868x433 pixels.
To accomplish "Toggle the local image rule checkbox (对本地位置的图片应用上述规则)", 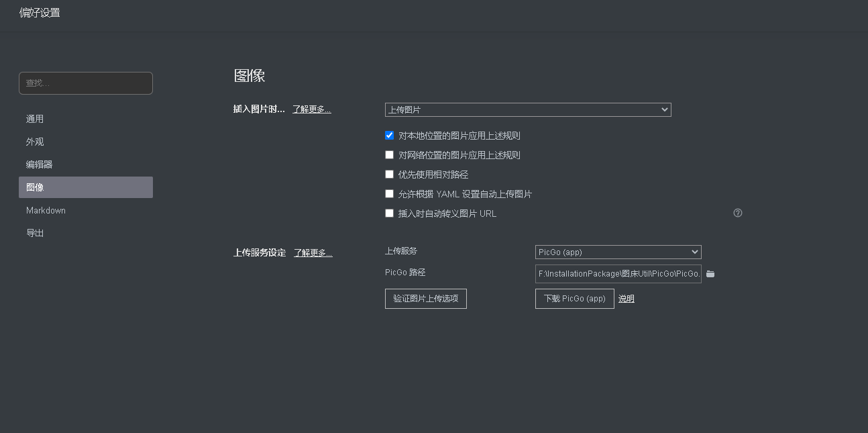I will point(389,136).
